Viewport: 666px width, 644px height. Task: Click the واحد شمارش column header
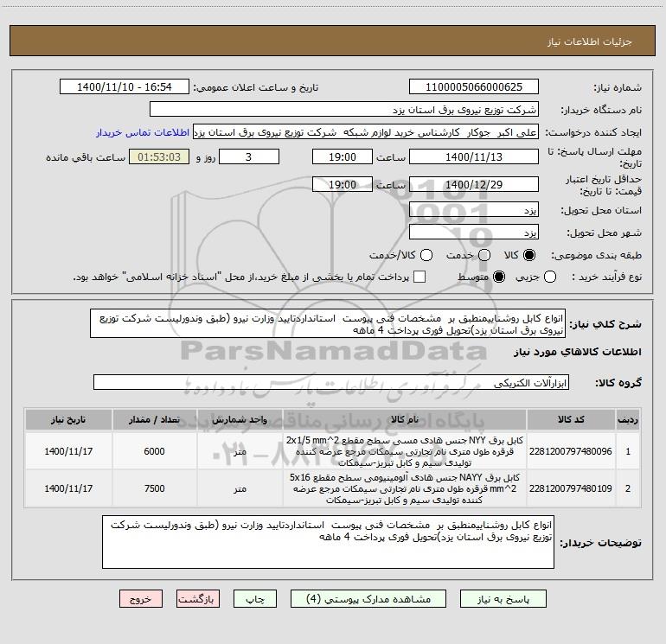[240, 419]
